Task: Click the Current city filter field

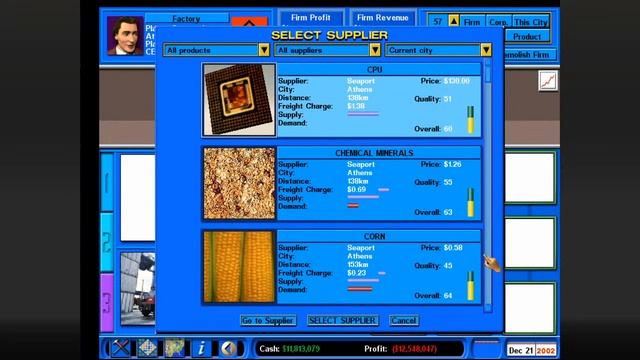Action: [433, 50]
